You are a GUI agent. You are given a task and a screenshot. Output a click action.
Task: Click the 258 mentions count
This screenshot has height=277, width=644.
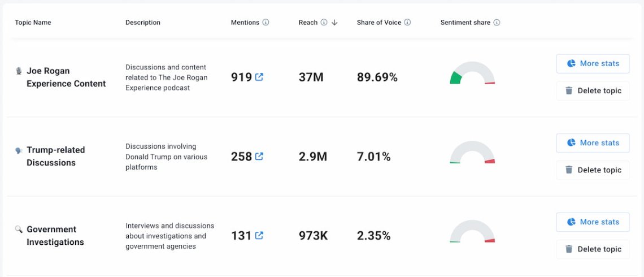tap(242, 157)
